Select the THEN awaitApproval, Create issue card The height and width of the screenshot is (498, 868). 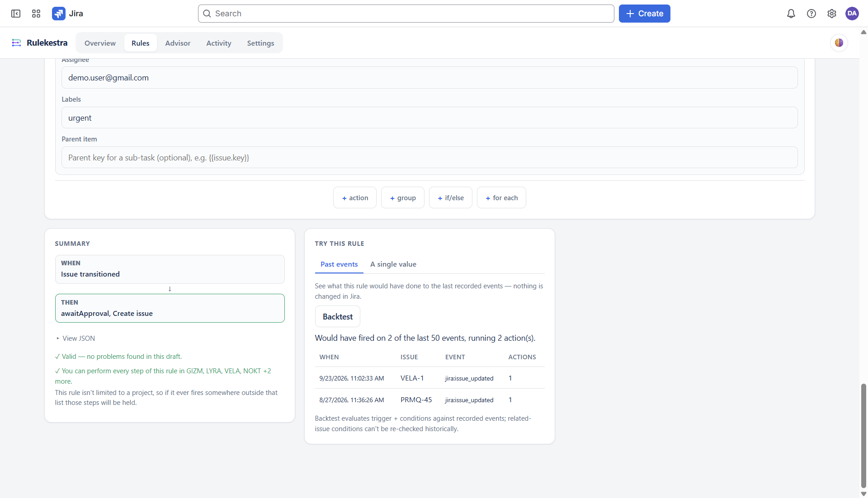[x=170, y=308]
